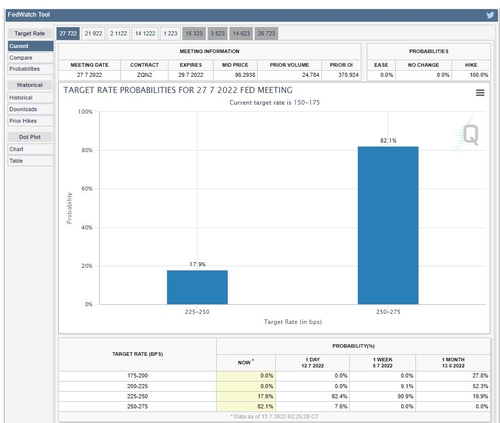The height and width of the screenshot is (423, 500).
Task: Click the 24,784 prior volume cell
Action: click(x=289, y=75)
